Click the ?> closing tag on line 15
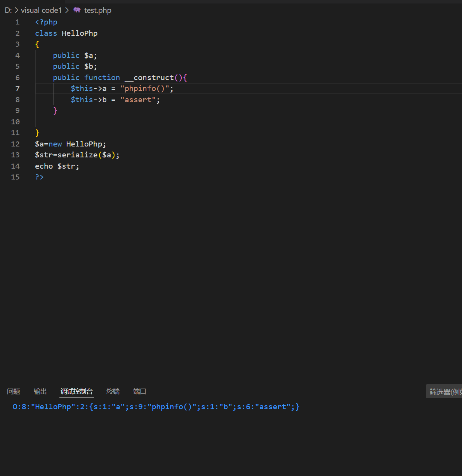The height and width of the screenshot is (476, 462). (39, 177)
